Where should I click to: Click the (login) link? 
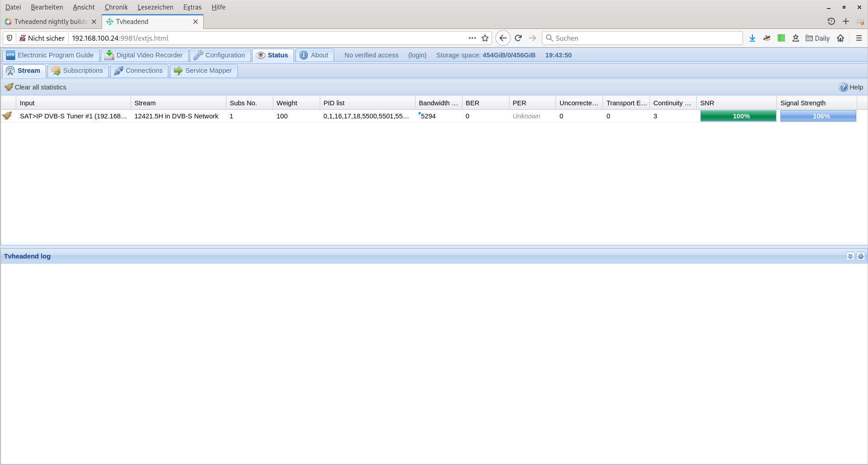click(x=417, y=55)
